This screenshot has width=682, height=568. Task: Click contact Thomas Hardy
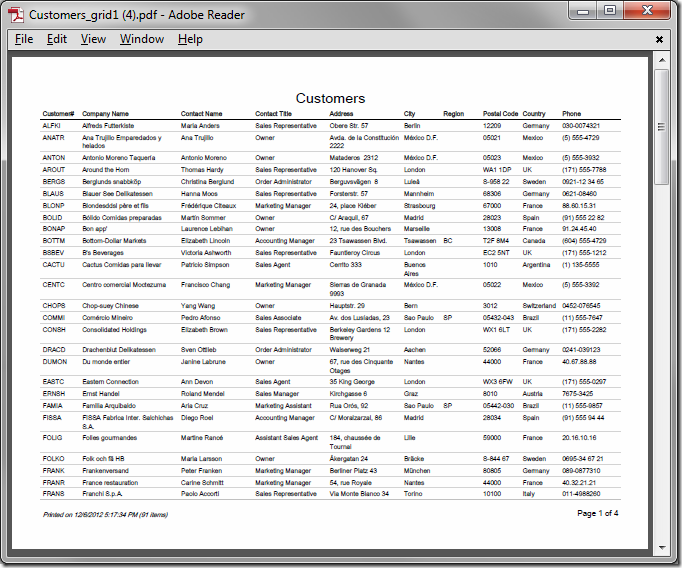pyautogui.click(x=202, y=170)
